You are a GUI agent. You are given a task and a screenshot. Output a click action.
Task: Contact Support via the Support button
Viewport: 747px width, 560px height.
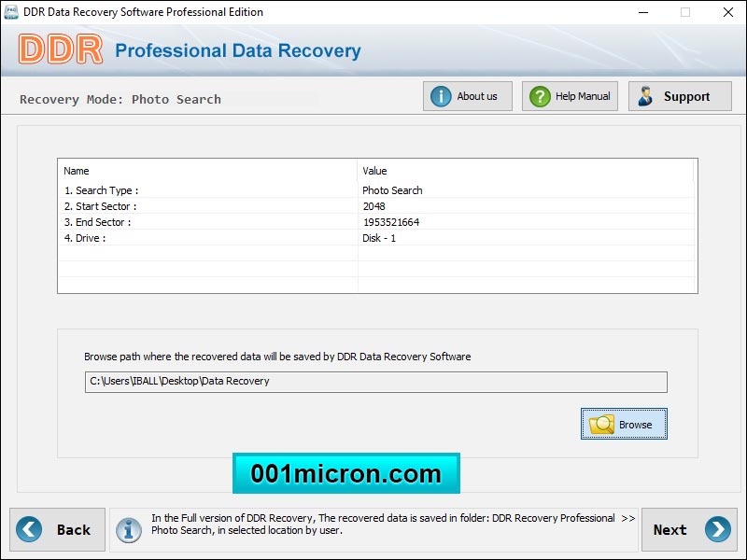click(680, 96)
